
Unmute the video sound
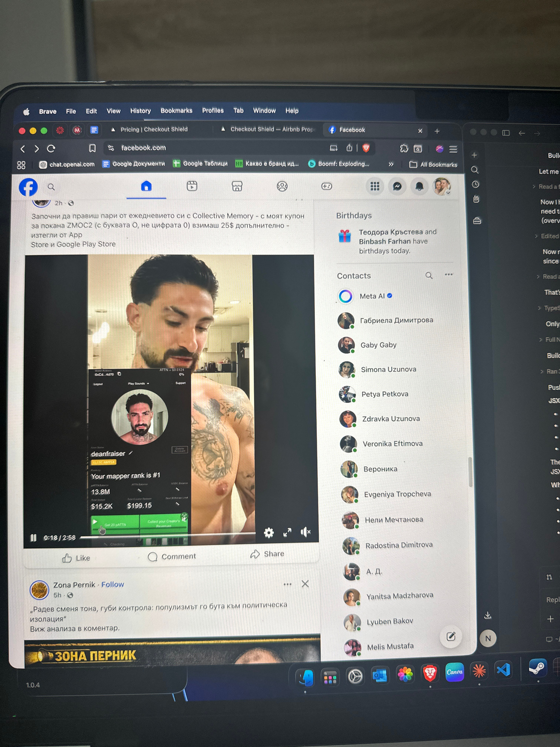point(305,532)
